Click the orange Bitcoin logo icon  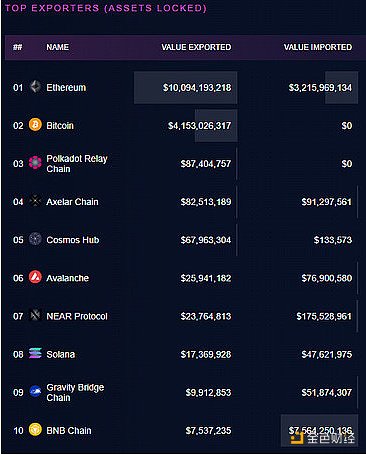click(x=35, y=125)
